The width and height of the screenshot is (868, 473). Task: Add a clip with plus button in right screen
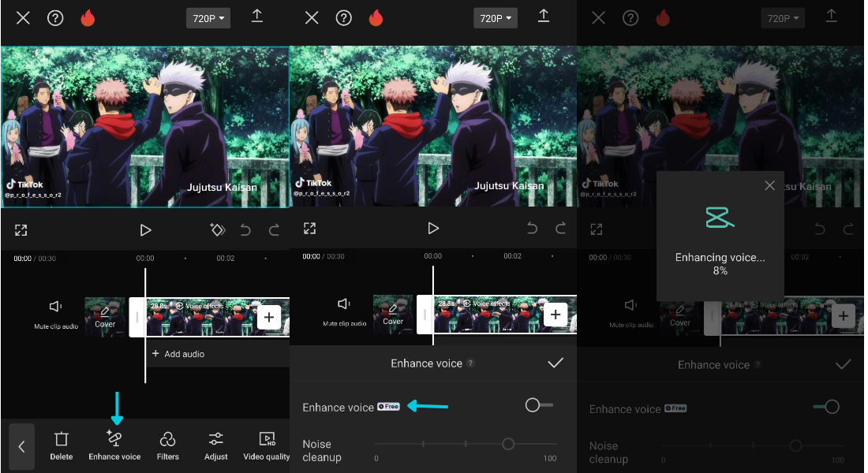[843, 316]
